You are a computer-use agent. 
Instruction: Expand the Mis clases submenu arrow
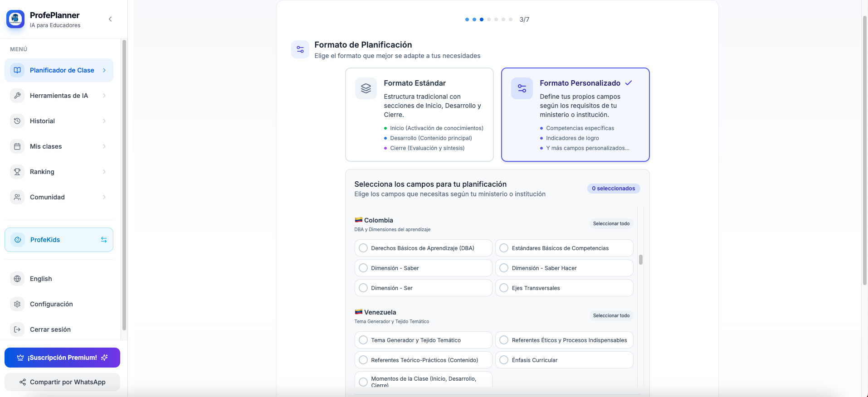[104, 146]
